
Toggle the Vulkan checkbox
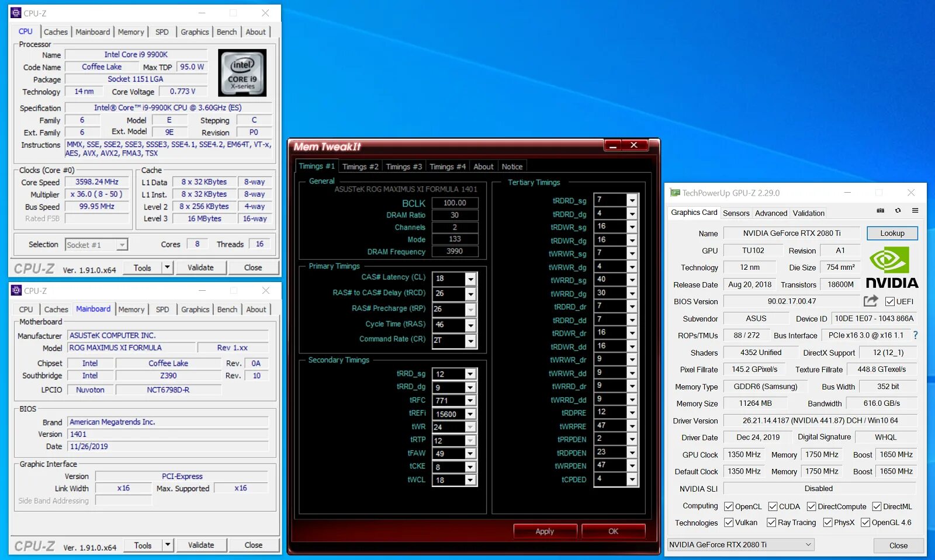729,522
